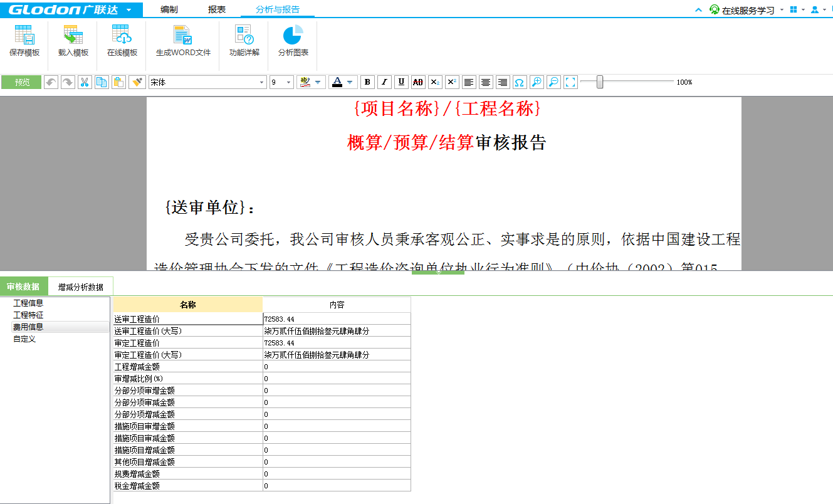Click the green 预览 preview button
833x504 pixels.
point(22,82)
